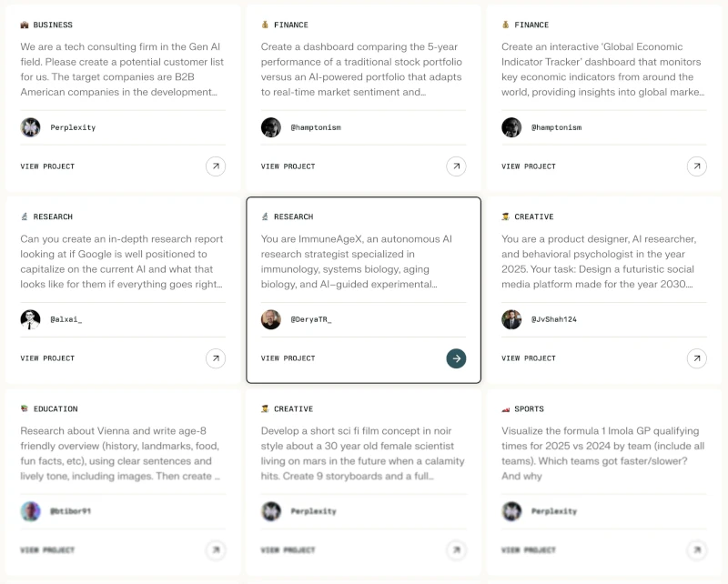Screen dimensions: 728x584
Task: Click @DeryaTR_ profile avatar
Action: click(x=270, y=319)
